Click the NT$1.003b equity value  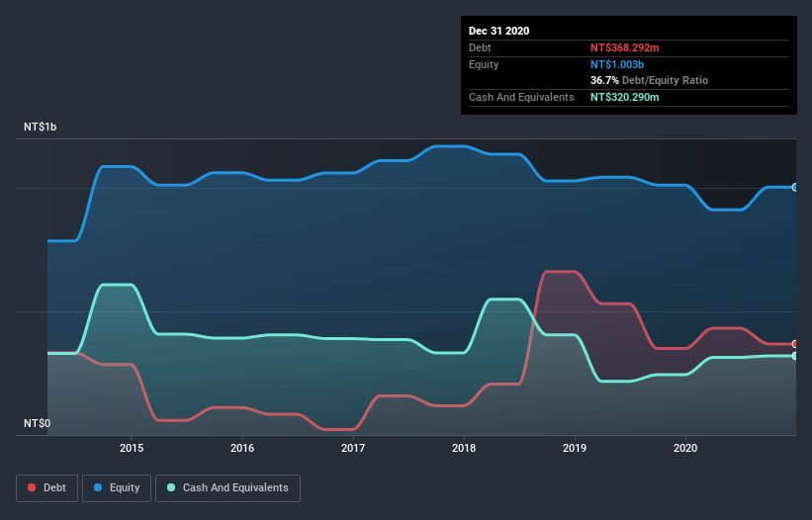pos(617,64)
